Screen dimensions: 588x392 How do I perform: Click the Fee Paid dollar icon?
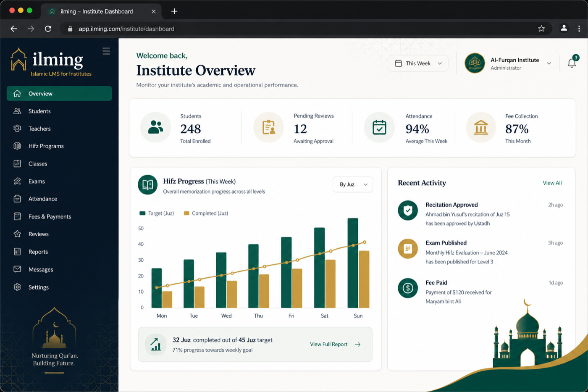tap(408, 288)
